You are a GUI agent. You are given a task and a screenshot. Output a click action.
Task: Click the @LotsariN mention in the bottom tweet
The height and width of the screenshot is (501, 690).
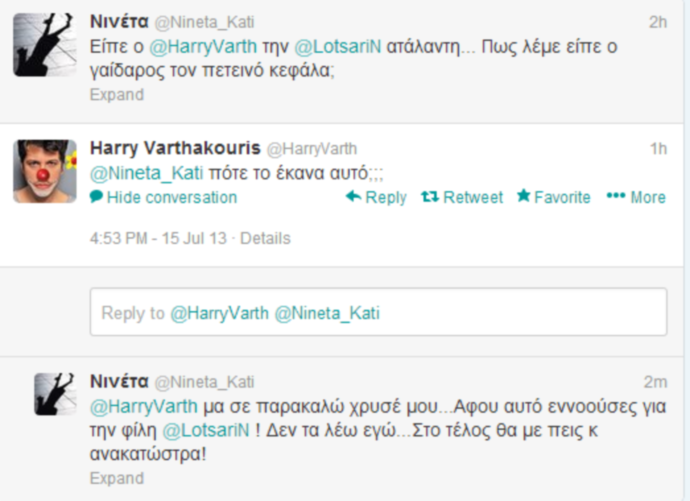click(201, 431)
